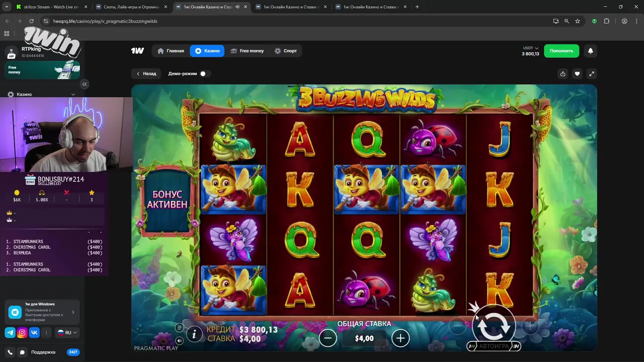Image resolution: width=644 pixels, height=362 pixels.
Task: Click the 24/7 support badge
Action: point(73,352)
